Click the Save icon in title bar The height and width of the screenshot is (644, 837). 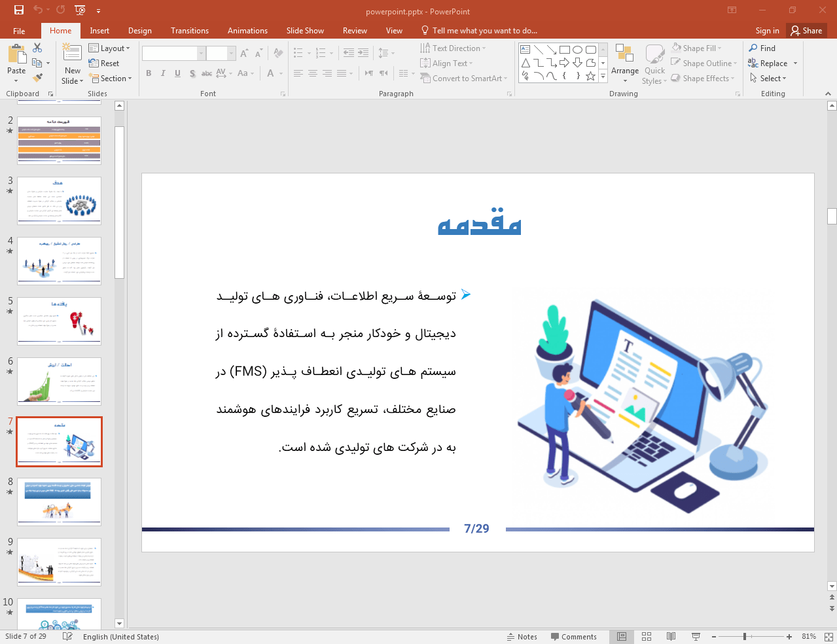point(18,10)
